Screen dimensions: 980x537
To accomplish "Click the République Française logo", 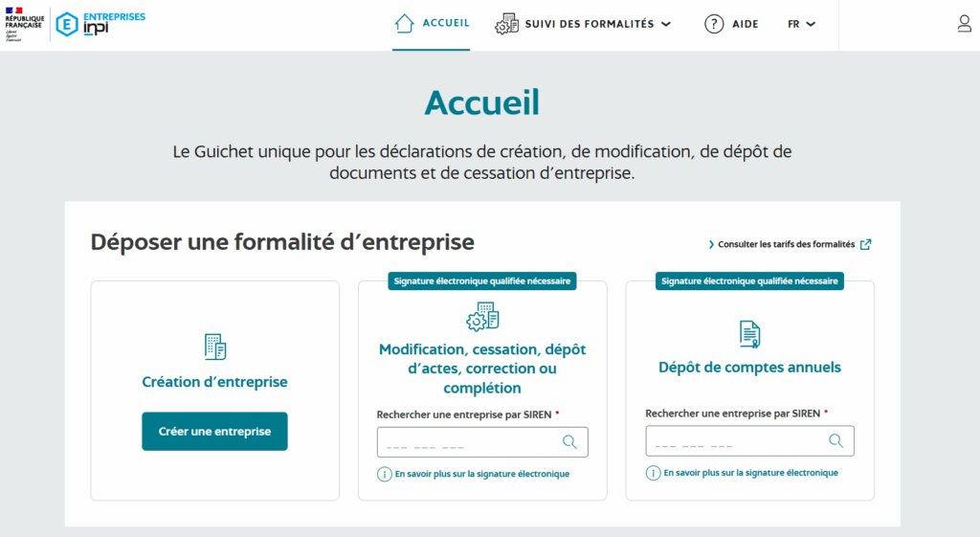I will click(x=24, y=24).
